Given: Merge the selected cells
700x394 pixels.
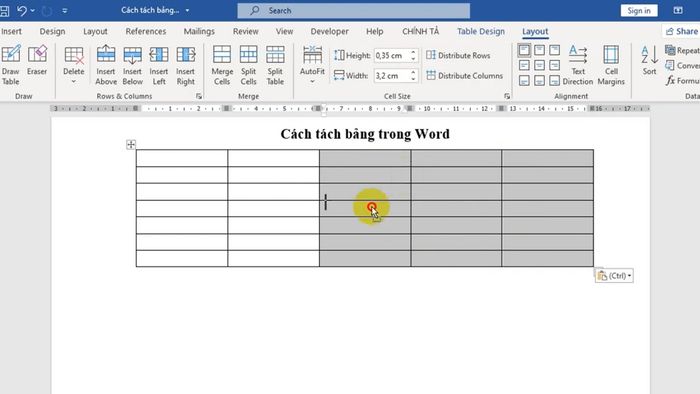Looking at the screenshot, I should coord(222,65).
